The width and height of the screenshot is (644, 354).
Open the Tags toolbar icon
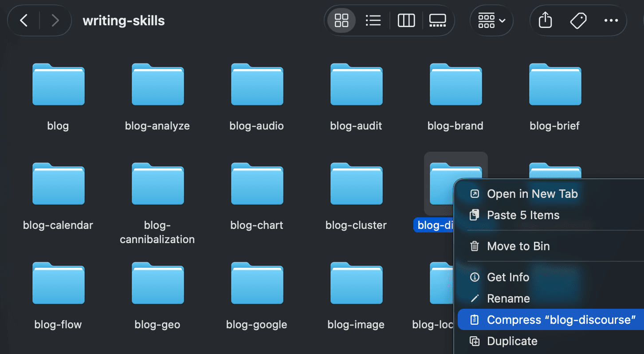coord(578,20)
